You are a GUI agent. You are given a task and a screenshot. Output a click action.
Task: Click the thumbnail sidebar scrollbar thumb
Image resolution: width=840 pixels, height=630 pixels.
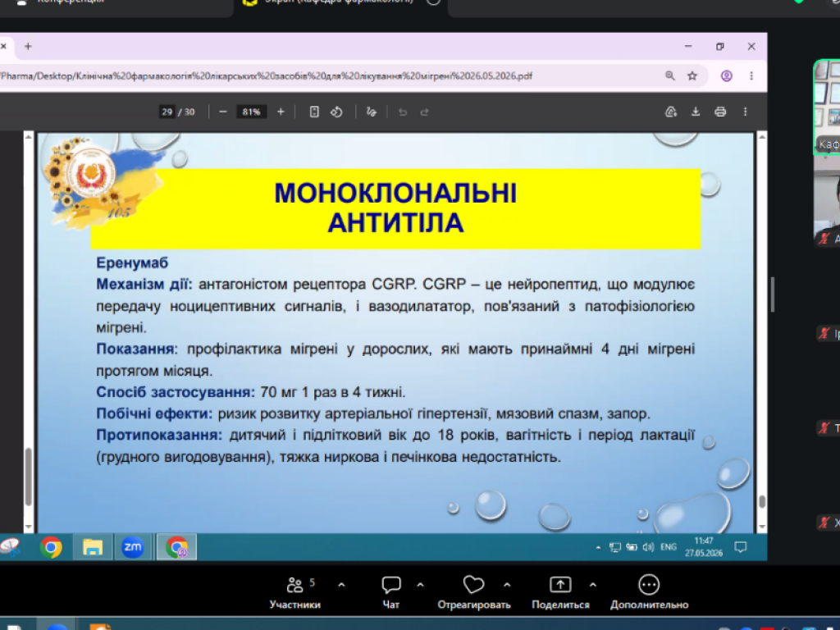point(29,476)
